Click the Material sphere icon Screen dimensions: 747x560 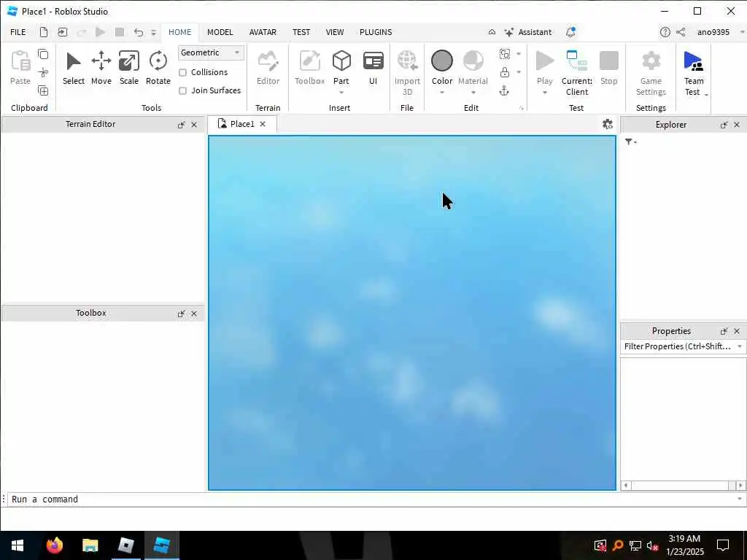pyautogui.click(x=473, y=61)
